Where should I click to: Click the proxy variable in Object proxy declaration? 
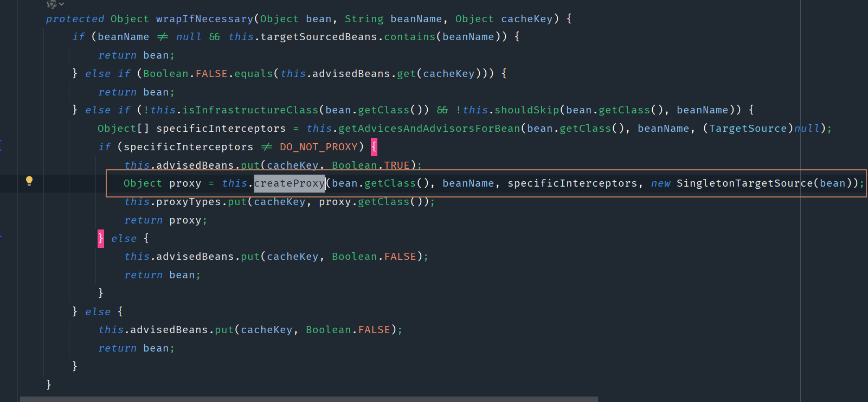coord(185,183)
